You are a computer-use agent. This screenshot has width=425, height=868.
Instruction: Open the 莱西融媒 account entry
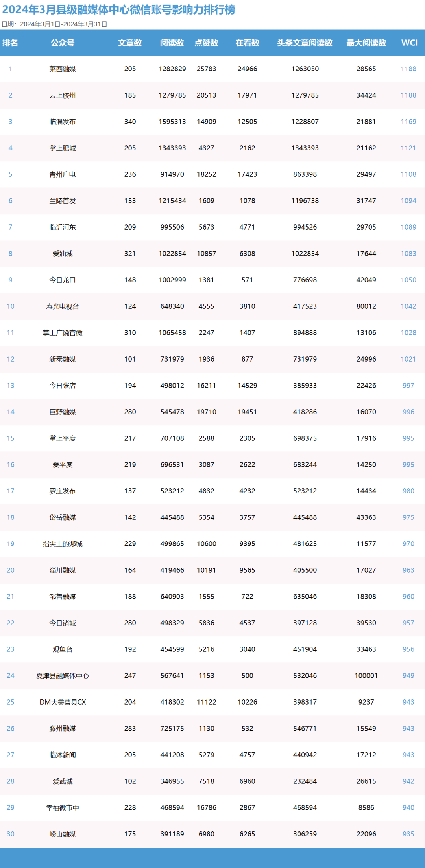(x=63, y=69)
